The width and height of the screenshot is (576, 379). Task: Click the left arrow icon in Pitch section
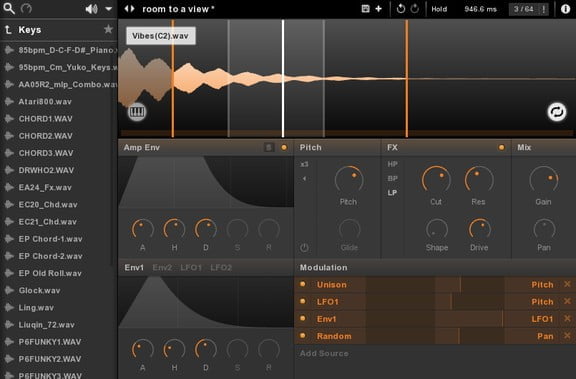click(x=304, y=178)
